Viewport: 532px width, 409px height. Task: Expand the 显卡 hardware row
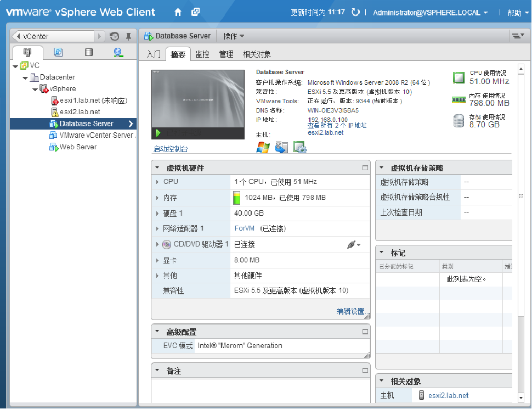tap(157, 261)
